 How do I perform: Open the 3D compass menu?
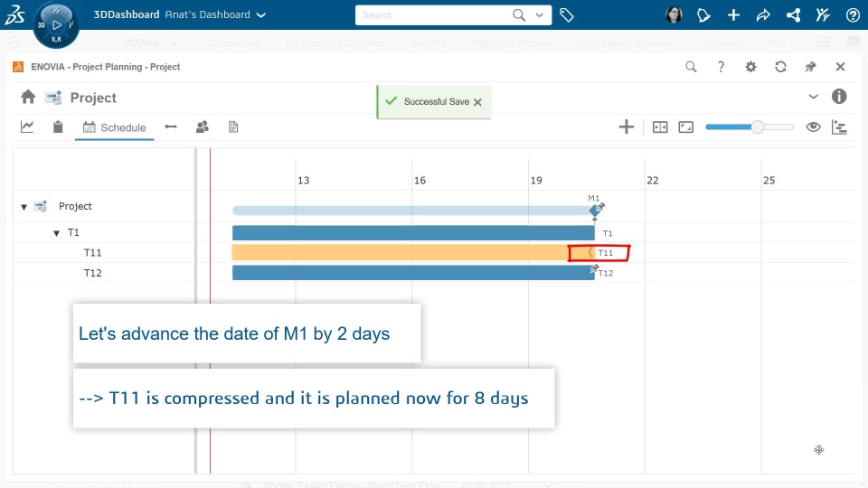pyautogui.click(x=56, y=24)
